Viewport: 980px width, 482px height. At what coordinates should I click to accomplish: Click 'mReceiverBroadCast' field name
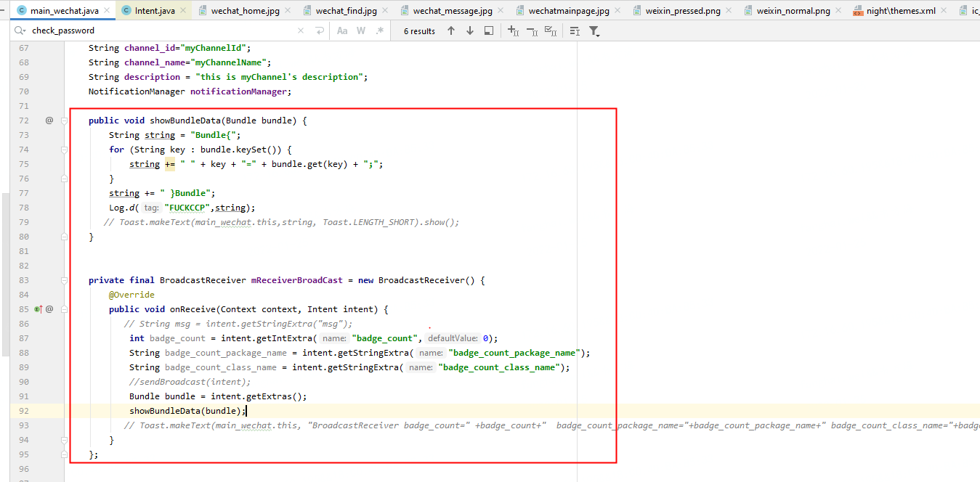pos(297,280)
